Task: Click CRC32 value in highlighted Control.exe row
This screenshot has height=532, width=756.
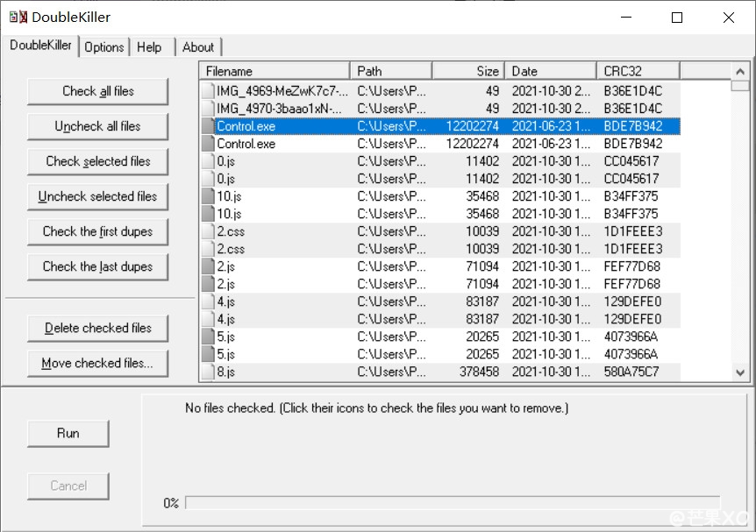Action: [x=633, y=126]
